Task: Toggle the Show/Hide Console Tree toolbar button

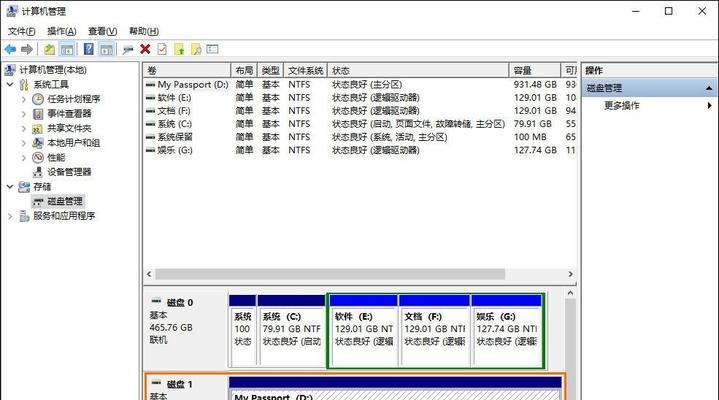Action: [x=67, y=49]
